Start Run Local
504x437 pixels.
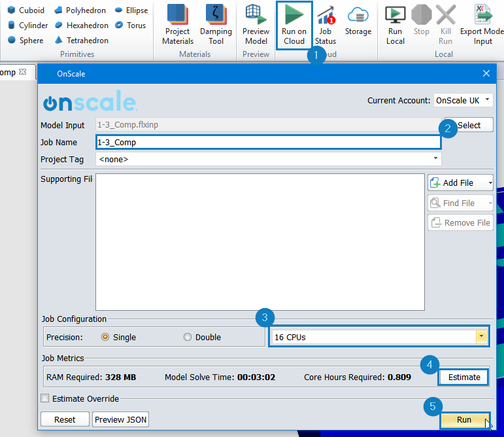(395, 25)
